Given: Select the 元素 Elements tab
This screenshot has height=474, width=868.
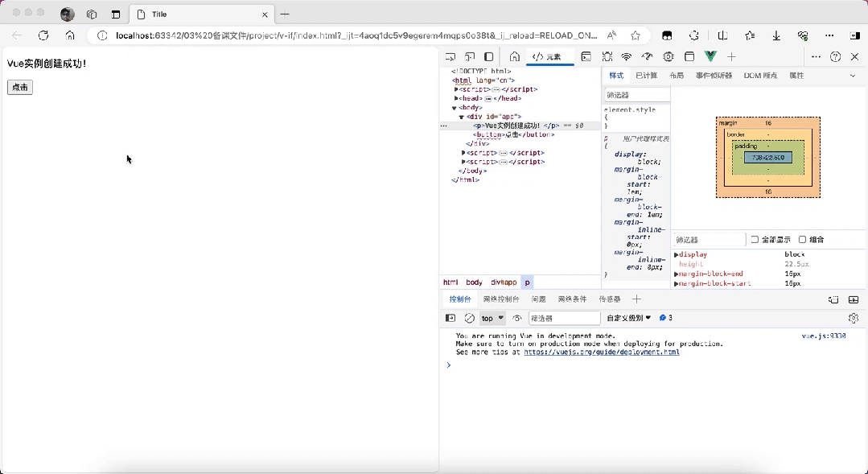Looking at the screenshot, I should (548, 56).
